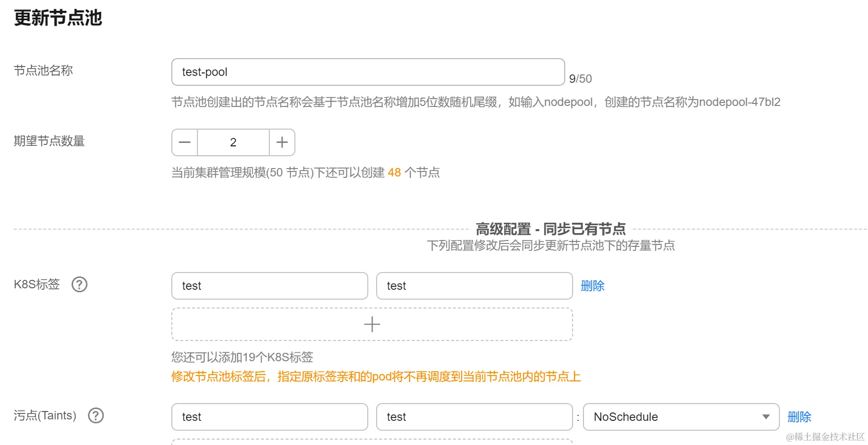Click the nodepool-47bl2 naming hint text
Screen dimensions: 868x445
(x=476, y=102)
